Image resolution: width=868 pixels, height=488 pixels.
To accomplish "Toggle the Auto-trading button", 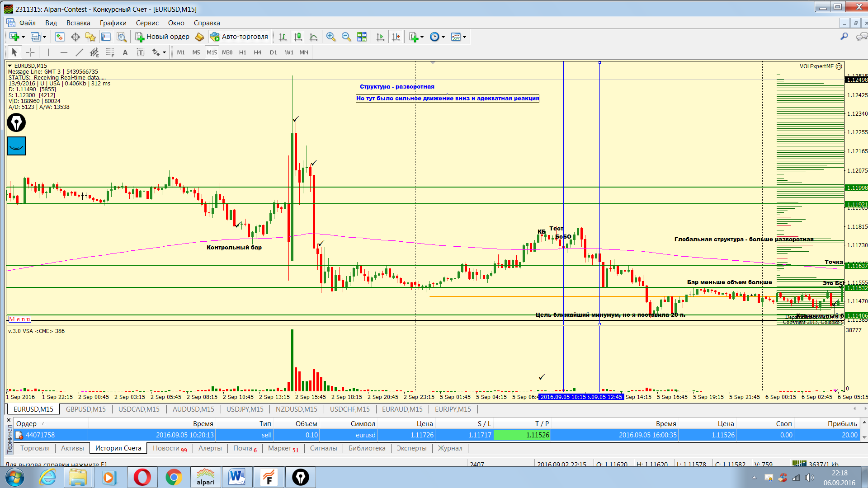I will pos(240,37).
